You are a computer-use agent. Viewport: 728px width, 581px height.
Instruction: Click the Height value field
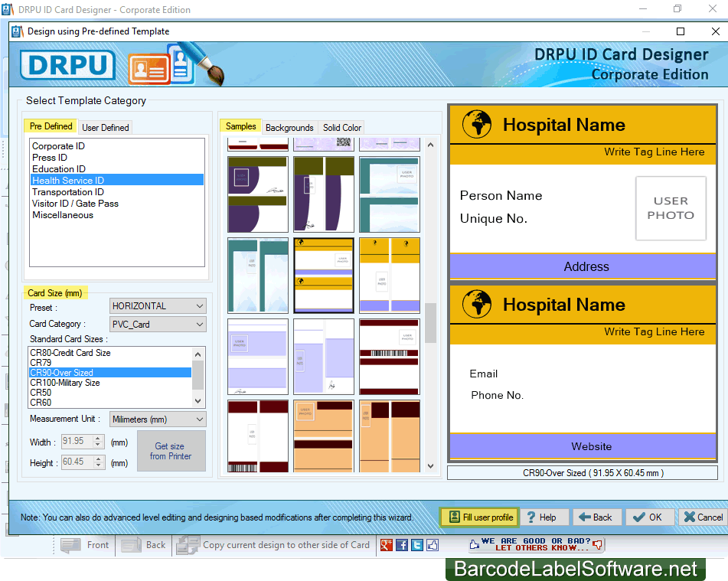[77, 462]
